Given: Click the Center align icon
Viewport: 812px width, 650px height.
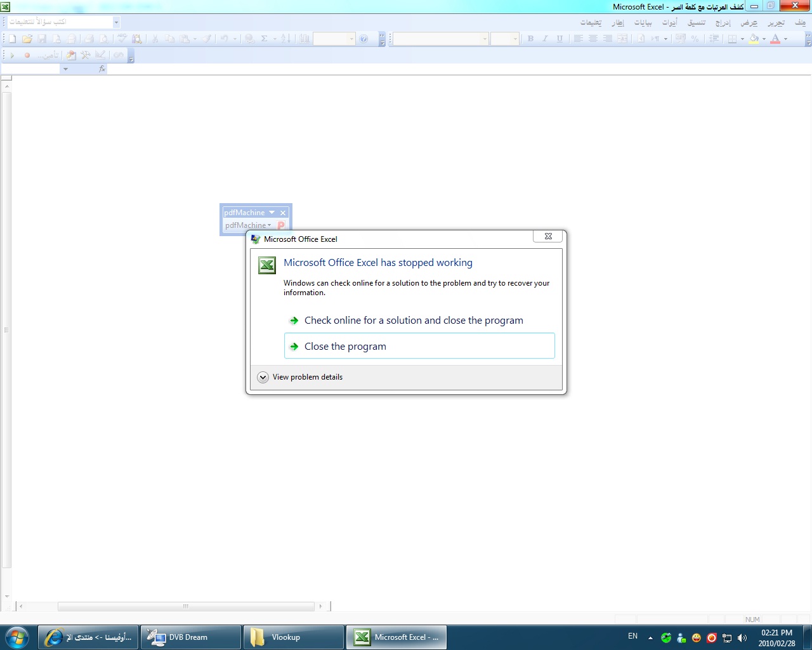Looking at the screenshot, I should pos(593,39).
